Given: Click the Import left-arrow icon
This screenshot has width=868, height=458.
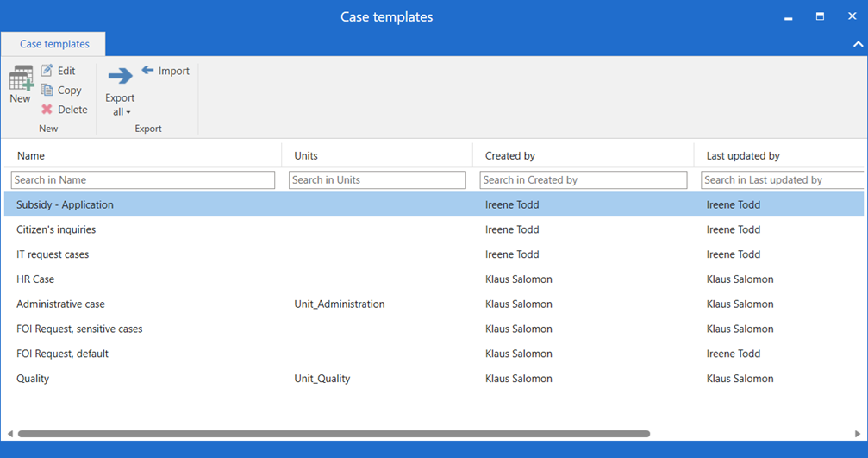Looking at the screenshot, I should pos(147,70).
